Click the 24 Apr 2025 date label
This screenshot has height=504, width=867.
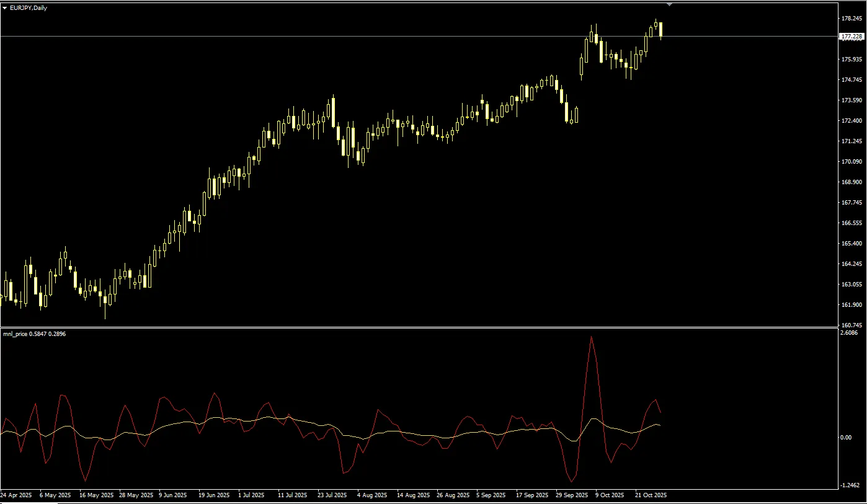tap(16, 496)
